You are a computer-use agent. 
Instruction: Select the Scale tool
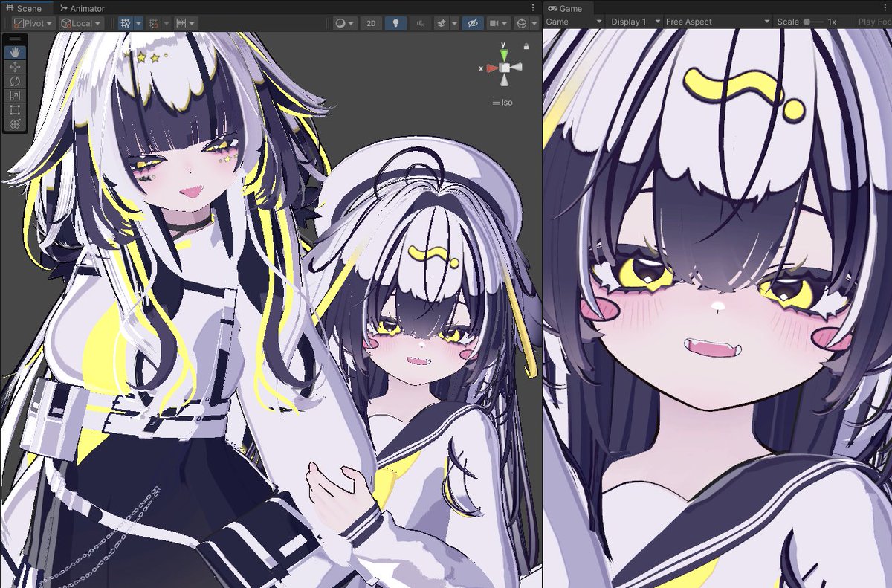coord(16,95)
